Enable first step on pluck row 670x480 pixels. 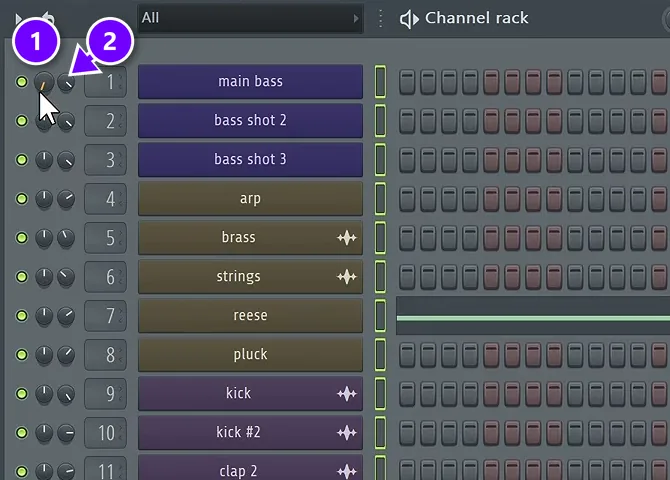(x=407, y=355)
